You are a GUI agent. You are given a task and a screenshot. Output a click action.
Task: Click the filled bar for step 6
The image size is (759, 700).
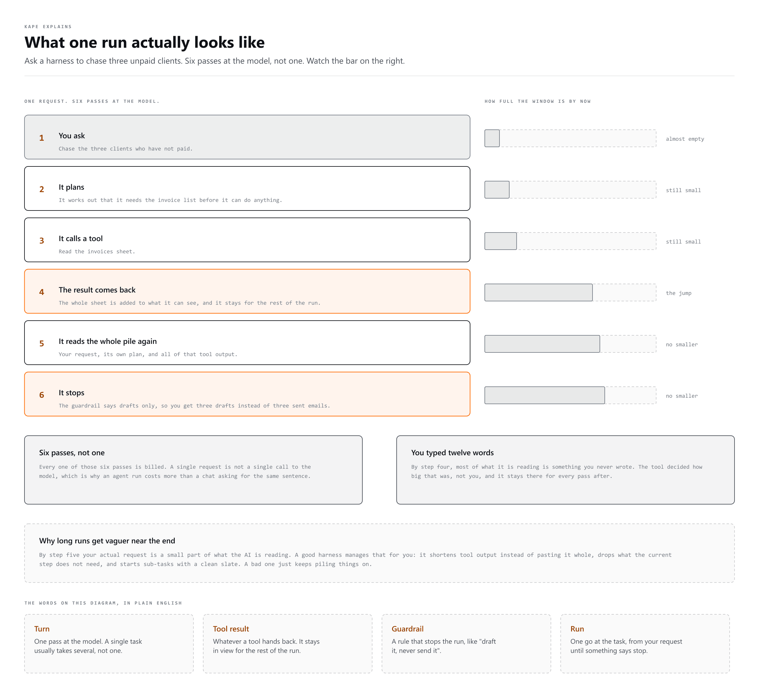pyautogui.click(x=544, y=396)
